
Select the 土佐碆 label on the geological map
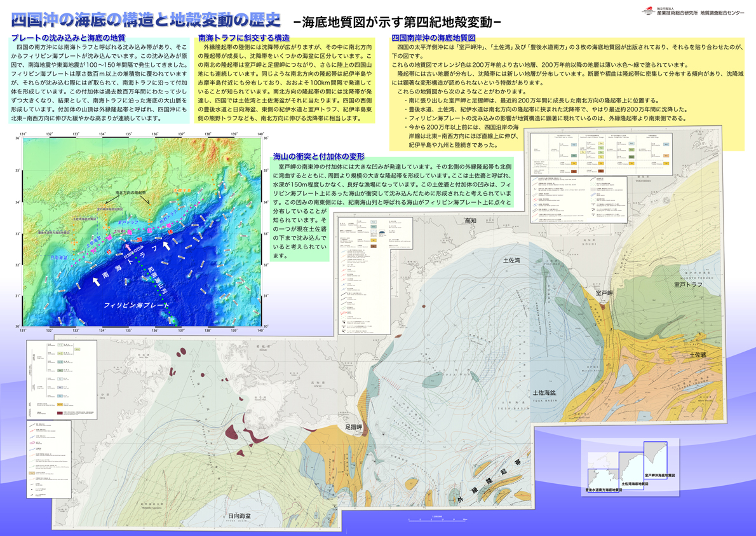point(698,355)
